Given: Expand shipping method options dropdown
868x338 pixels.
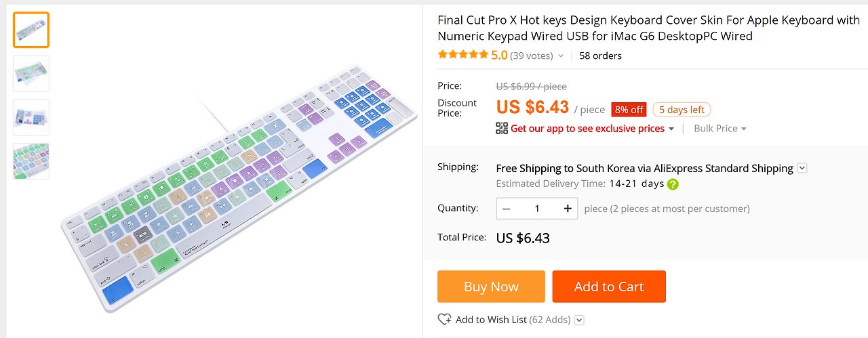Looking at the screenshot, I should pos(802,168).
